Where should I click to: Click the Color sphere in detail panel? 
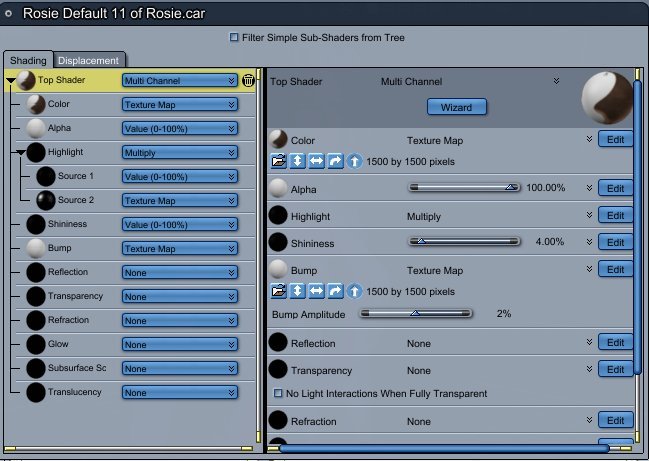pos(278,139)
